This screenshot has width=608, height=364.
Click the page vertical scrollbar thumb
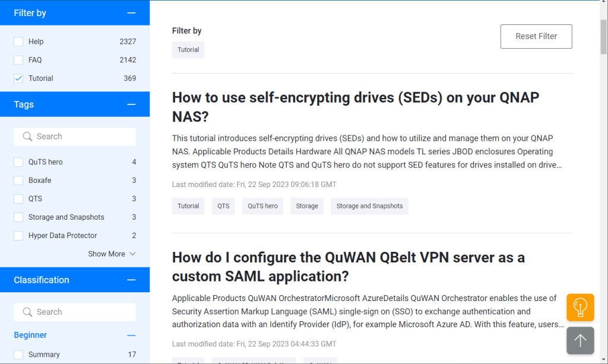tap(604, 37)
